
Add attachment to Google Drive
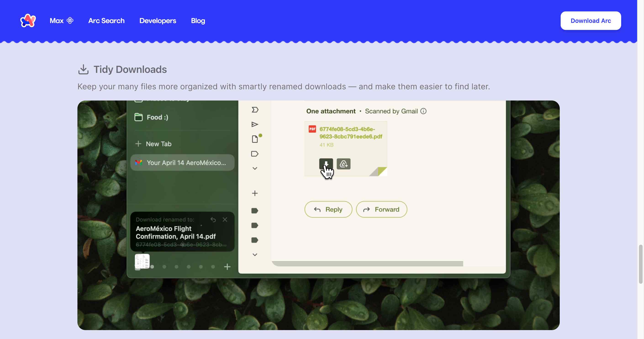[x=343, y=164]
